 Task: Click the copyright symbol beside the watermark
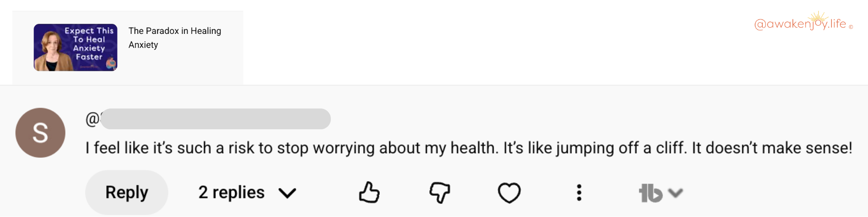coord(851,27)
